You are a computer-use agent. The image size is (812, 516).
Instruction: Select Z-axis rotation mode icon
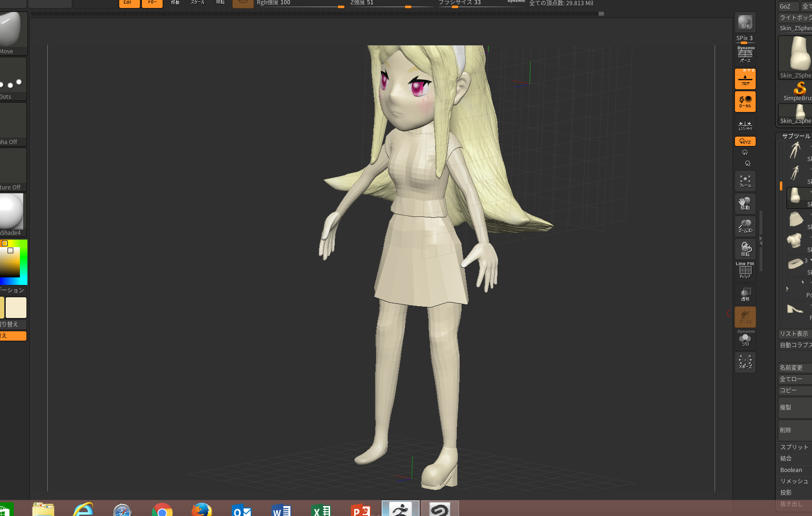pyautogui.click(x=748, y=163)
